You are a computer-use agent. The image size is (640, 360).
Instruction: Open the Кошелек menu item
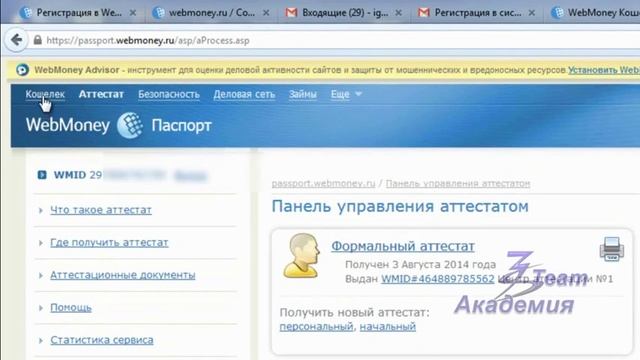[45, 94]
